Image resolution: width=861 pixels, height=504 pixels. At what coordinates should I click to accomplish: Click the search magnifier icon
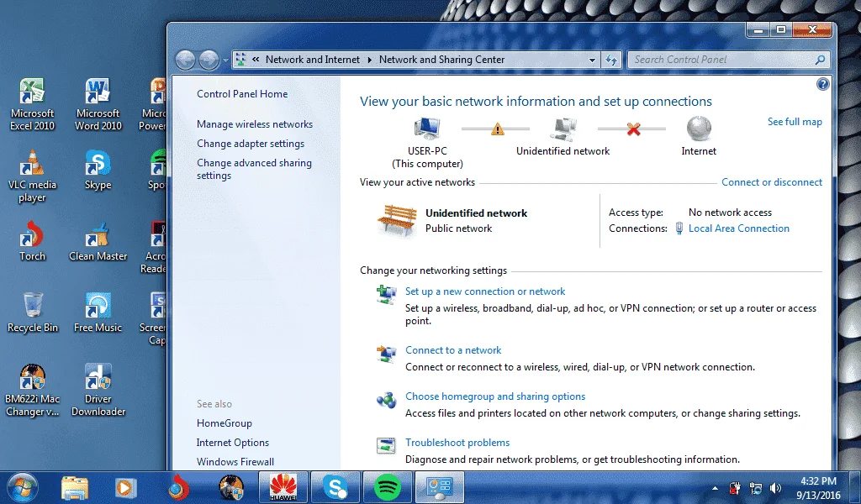[820, 60]
